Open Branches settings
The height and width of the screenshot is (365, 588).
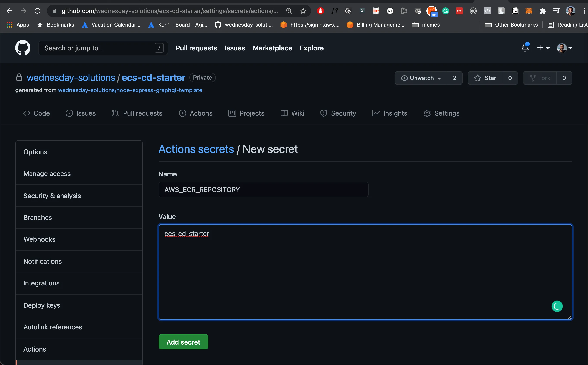[79, 217]
